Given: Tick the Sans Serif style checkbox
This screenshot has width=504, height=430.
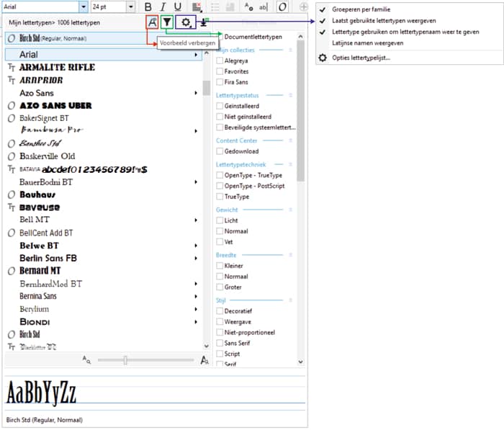Looking at the screenshot, I should [220, 344].
